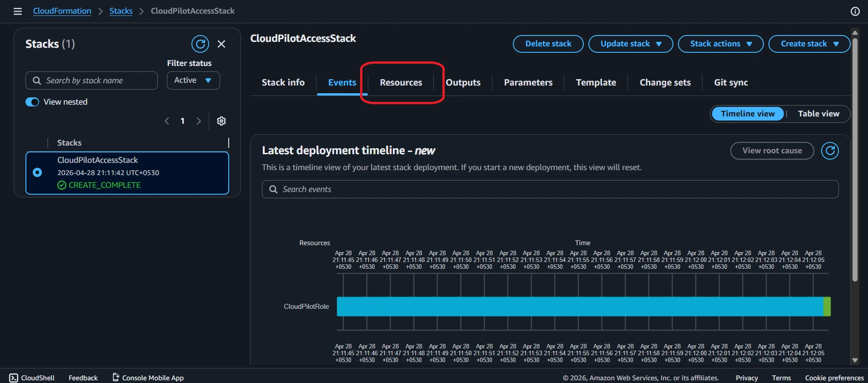Viewport: 868px width, 383px height.
Task: Expand Create stack dropdown
Action: [x=809, y=44]
